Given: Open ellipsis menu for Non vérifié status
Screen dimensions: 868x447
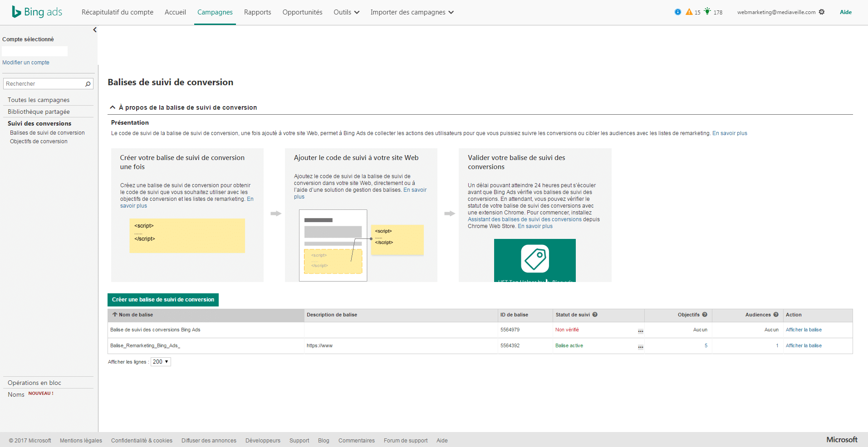Looking at the screenshot, I should coord(641,331).
